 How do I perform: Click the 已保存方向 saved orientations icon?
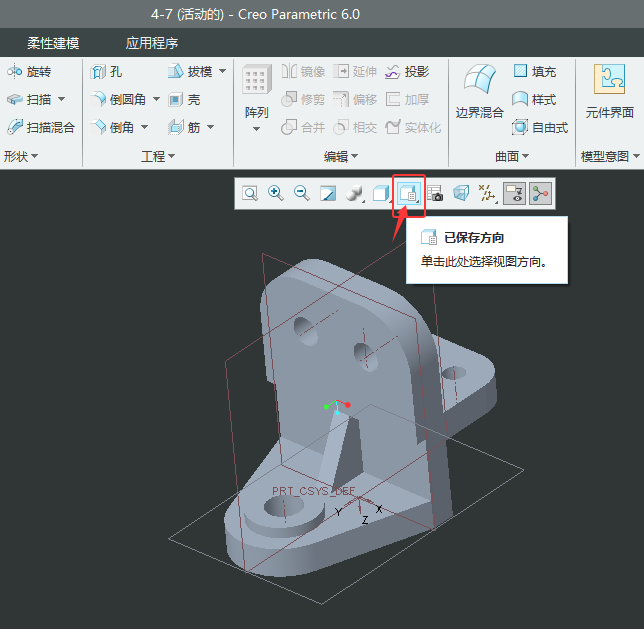coord(409,193)
